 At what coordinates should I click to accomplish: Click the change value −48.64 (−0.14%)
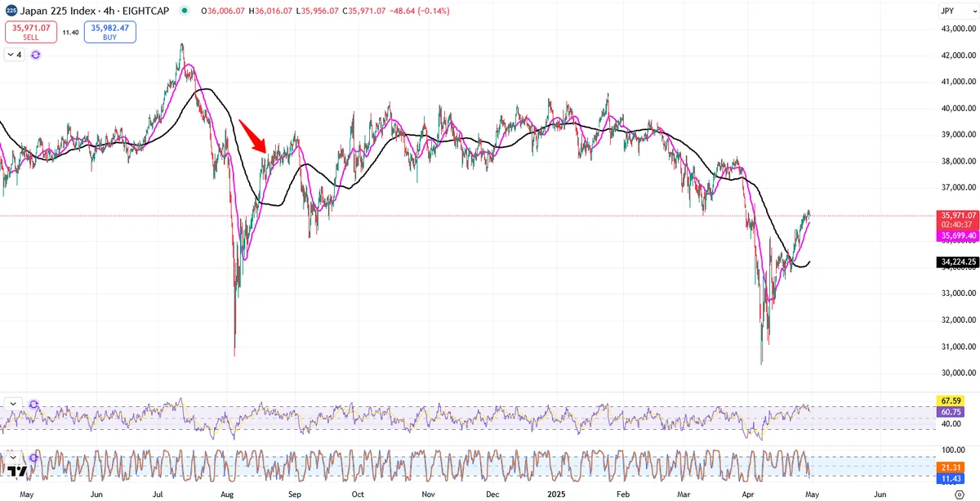[x=421, y=11]
